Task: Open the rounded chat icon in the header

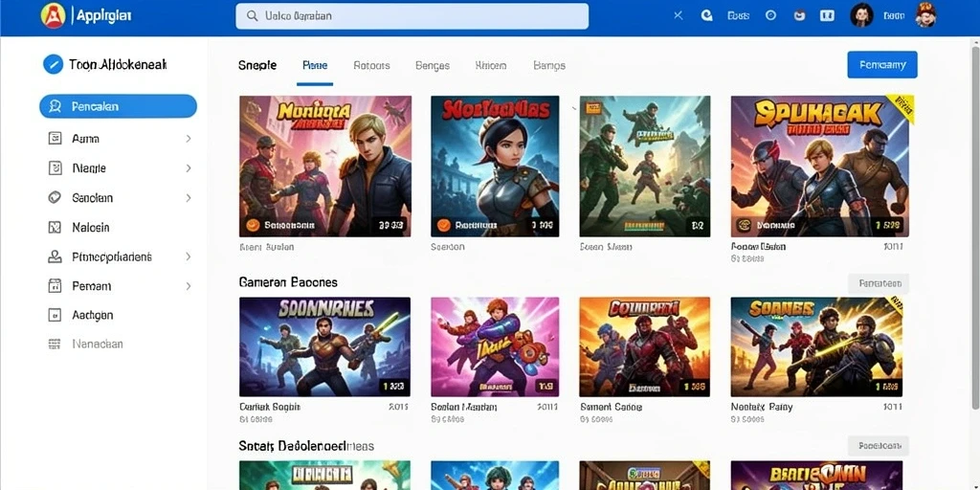Action: [x=799, y=15]
